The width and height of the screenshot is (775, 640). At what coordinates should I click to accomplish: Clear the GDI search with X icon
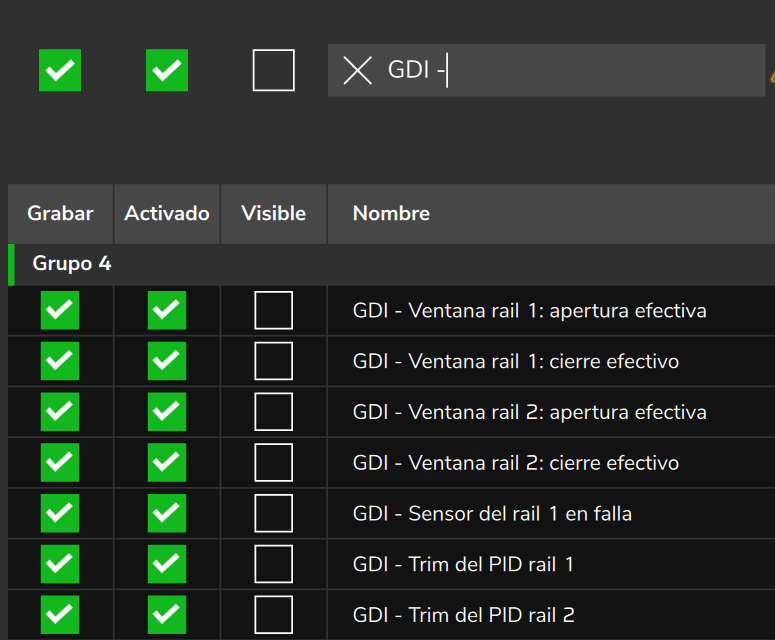tap(357, 70)
